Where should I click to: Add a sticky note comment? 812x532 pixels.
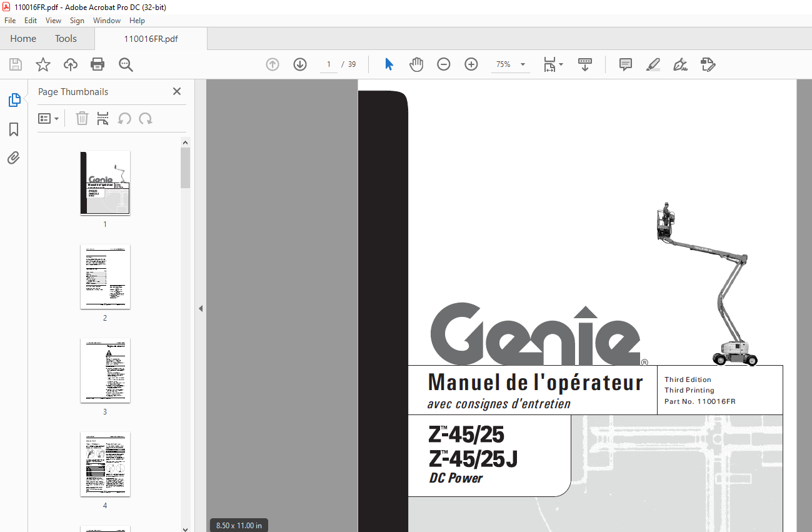point(625,64)
